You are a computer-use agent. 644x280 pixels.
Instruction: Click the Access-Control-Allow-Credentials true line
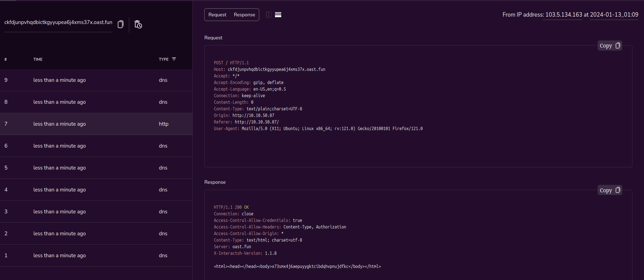click(258, 220)
